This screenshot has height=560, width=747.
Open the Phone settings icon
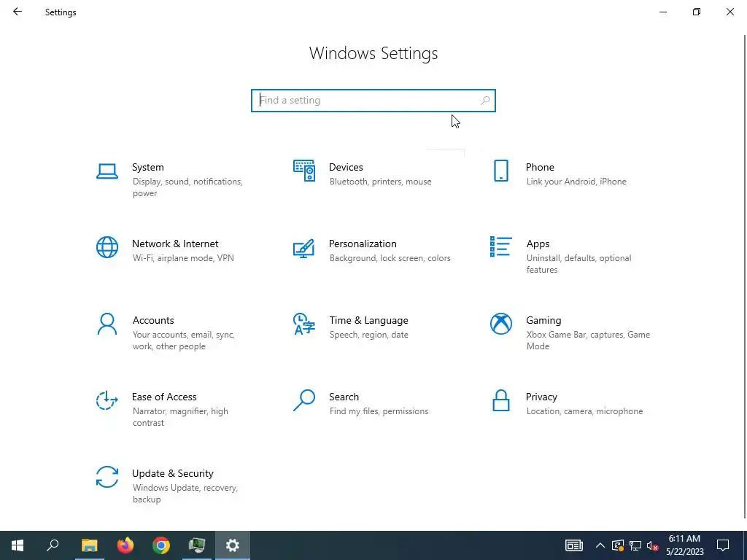coord(500,171)
